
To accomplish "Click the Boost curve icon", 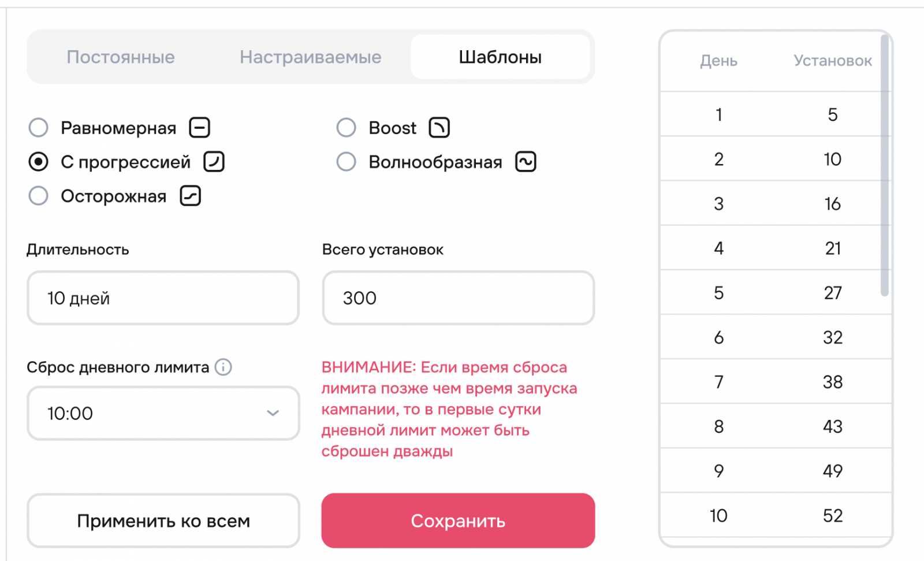I will (439, 128).
